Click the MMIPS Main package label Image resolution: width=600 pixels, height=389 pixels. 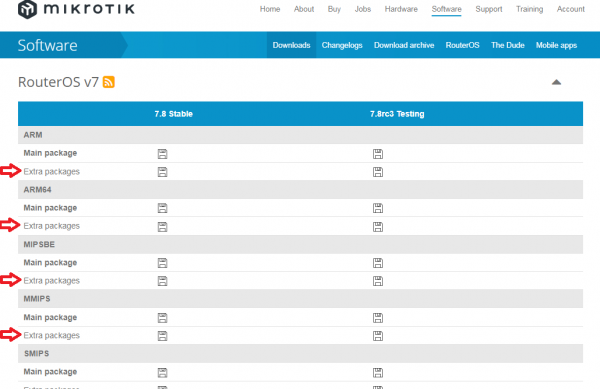(x=50, y=317)
